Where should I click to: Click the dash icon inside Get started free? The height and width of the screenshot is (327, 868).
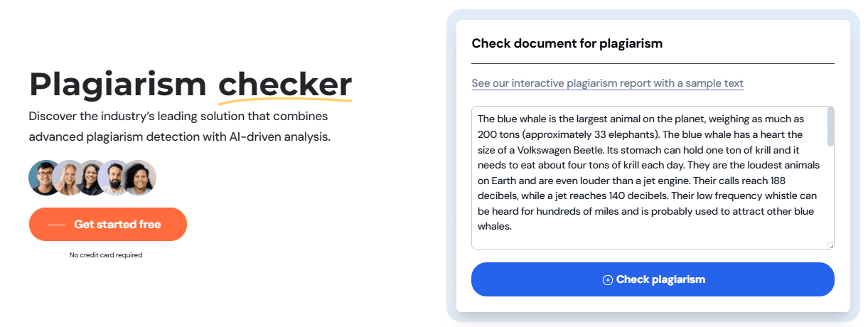56,225
